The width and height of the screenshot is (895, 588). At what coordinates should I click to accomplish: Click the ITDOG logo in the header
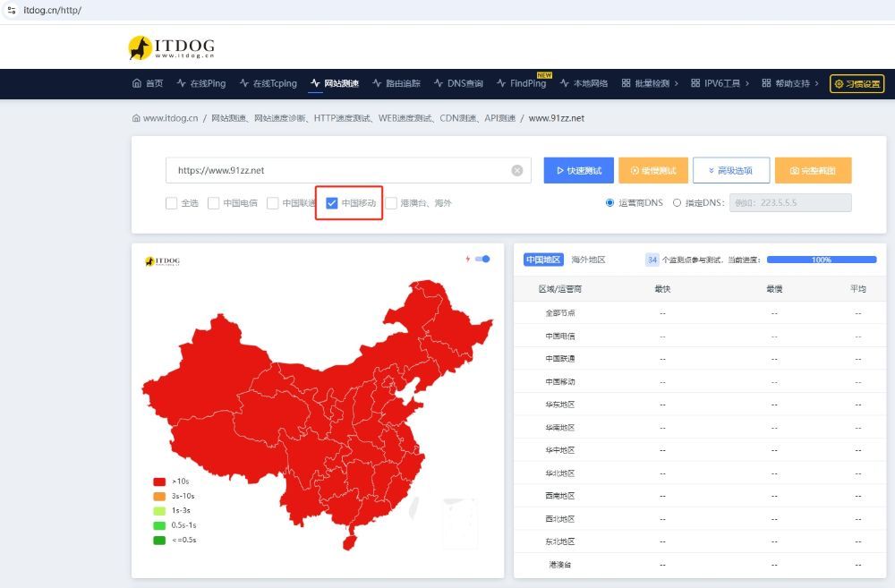171,47
